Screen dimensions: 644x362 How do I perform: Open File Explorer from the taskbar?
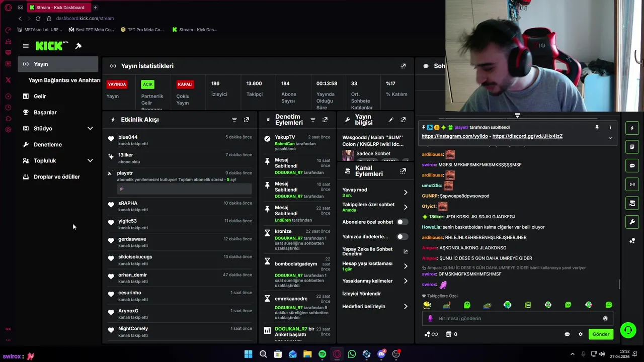(307, 354)
